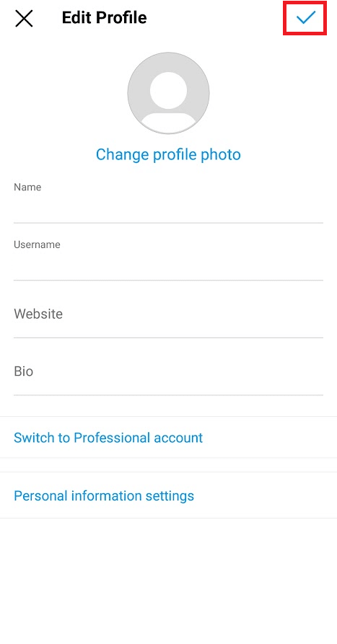337x644 pixels.
Task: Tap the shoulders shape of avatar placeholder
Action: [169, 123]
